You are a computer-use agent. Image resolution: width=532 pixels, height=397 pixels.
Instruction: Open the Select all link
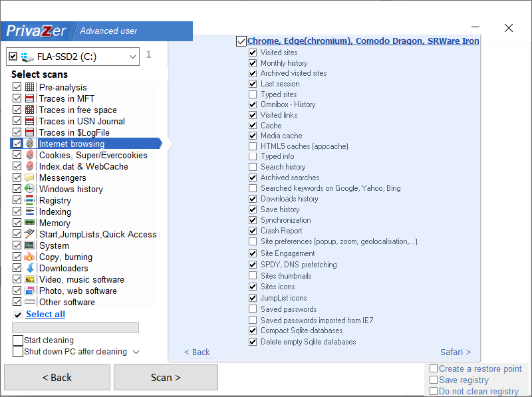point(45,314)
